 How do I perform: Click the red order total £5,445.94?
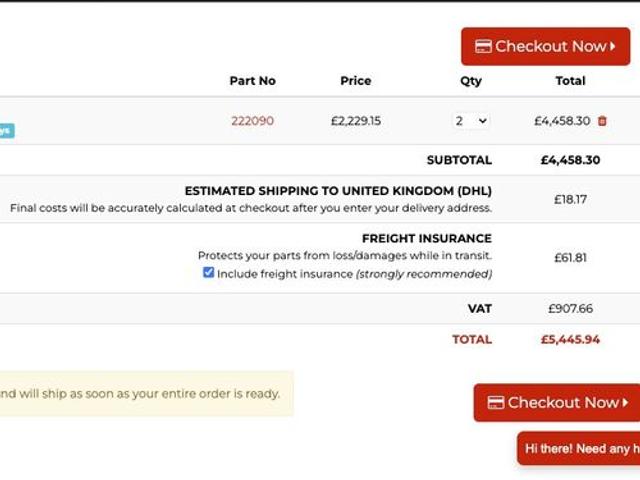(x=570, y=339)
